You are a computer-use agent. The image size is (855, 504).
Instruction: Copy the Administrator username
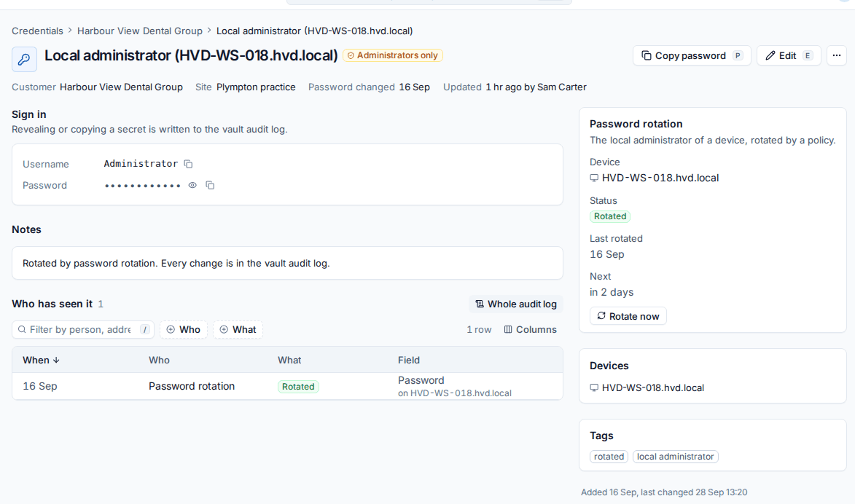188,164
